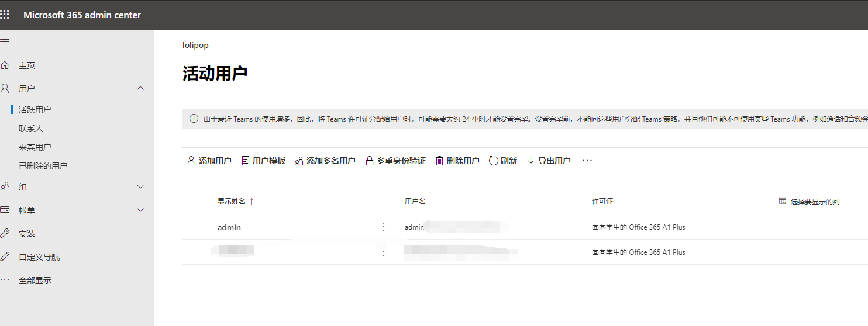Click the template icon beside 用户模板
This screenshot has height=326, width=868.
pos(246,161)
